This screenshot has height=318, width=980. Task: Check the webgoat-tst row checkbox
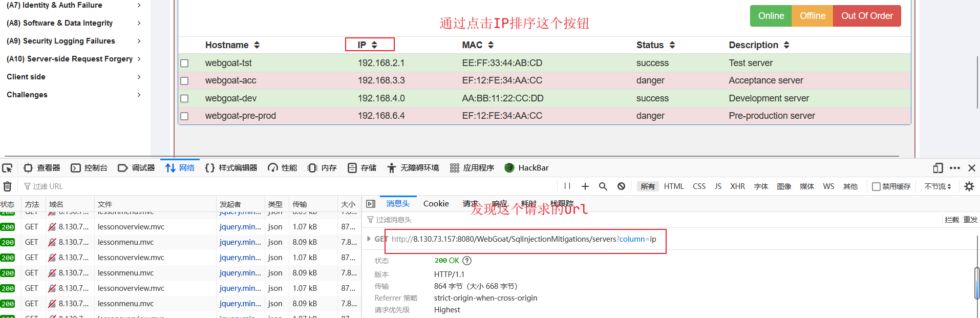(x=184, y=63)
